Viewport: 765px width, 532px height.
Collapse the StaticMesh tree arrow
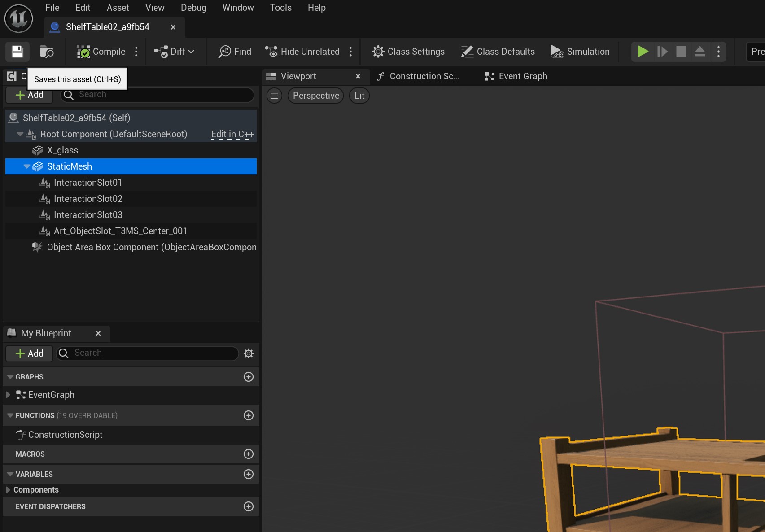(27, 166)
